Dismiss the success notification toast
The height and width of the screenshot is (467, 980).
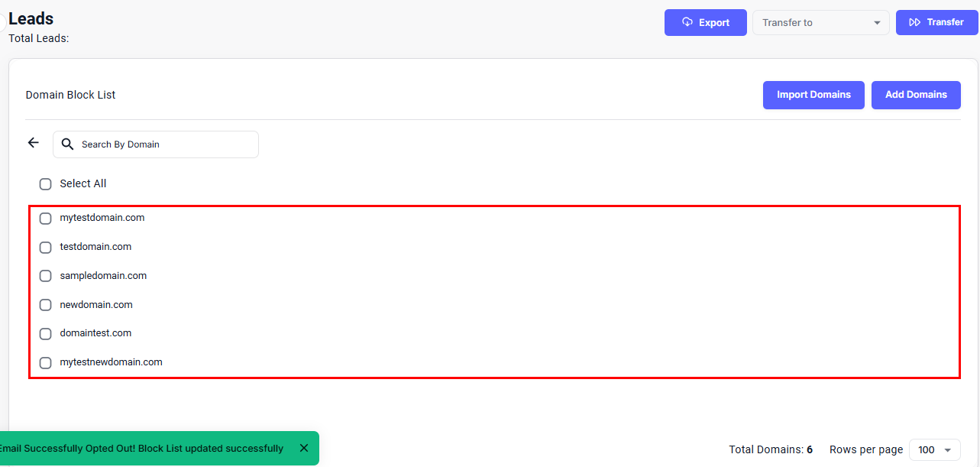point(304,448)
